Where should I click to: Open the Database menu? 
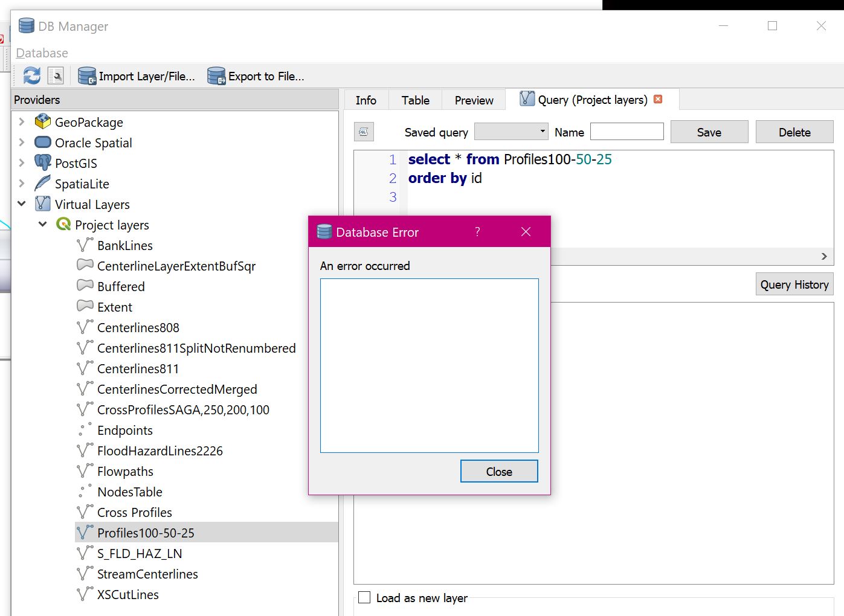click(42, 53)
